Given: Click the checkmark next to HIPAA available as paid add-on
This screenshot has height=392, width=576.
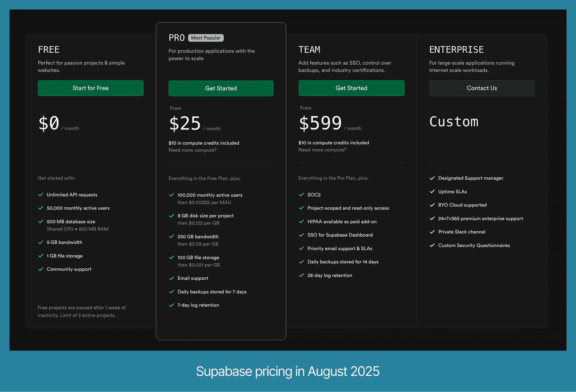Looking at the screenshot, I should point(301,221).
